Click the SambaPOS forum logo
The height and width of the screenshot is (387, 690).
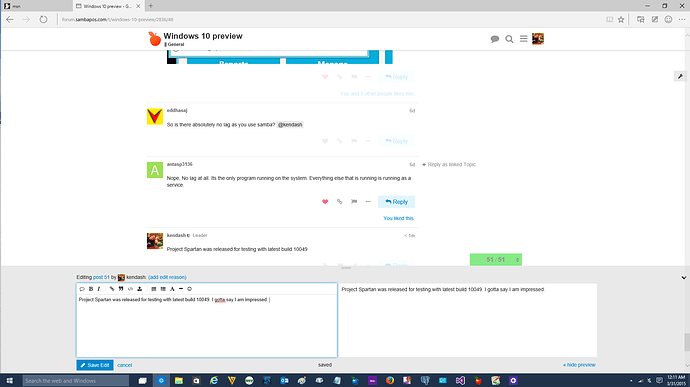[x=154, y=39]
